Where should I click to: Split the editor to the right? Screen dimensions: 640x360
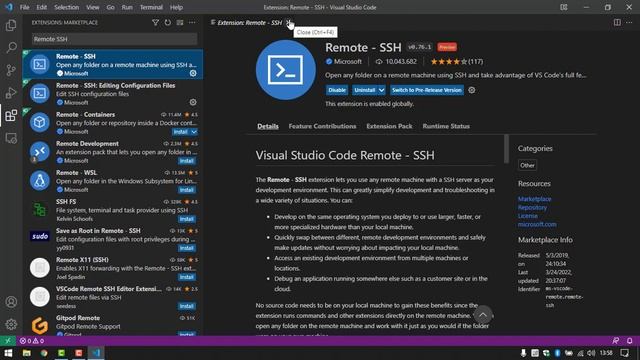click(617, 22)
